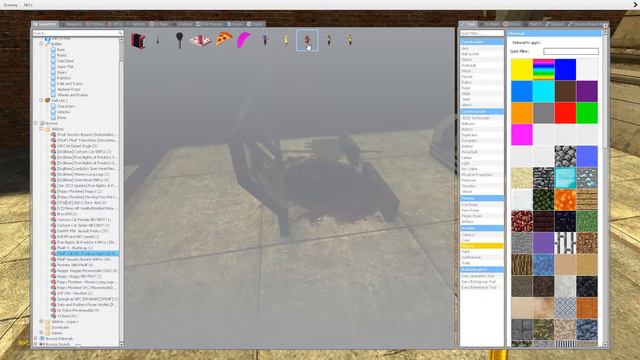This screenshot has height=360, width=640.
Task: Pick the purple material swatch
Action: [x=587, y=91]
